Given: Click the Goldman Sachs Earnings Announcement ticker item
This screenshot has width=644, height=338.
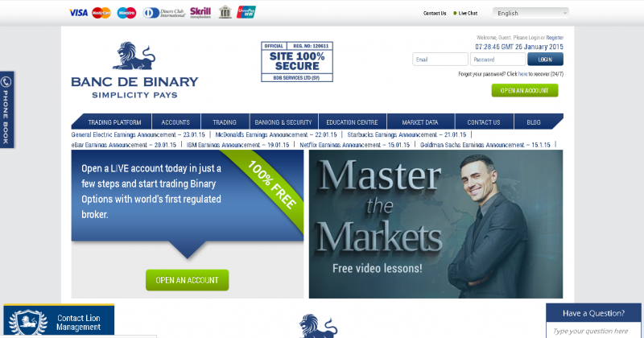Looking at the screenshot, I should pyautogui.click(x=485, y=145).
